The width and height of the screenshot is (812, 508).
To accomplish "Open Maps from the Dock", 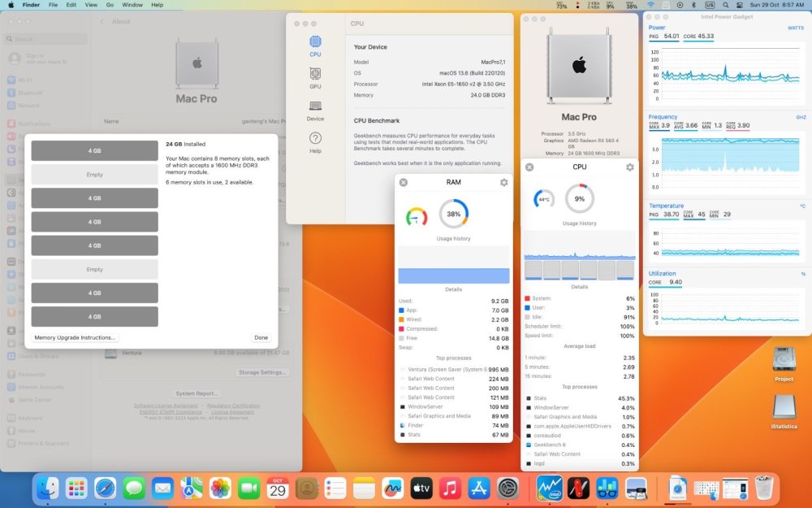I will [192, 488].
